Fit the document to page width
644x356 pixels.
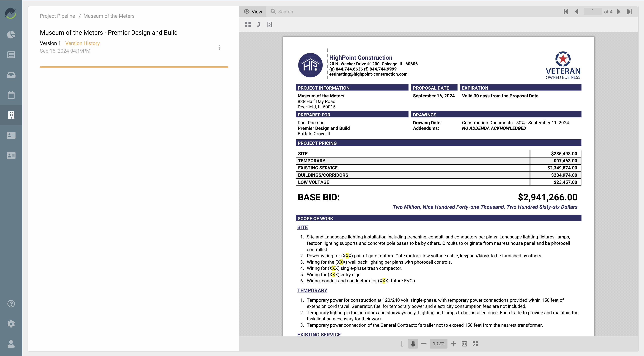[x=464, y=344]
